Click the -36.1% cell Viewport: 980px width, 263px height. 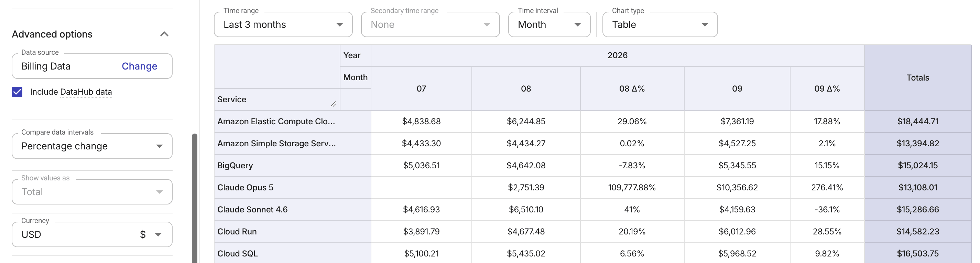[x=827, y=210]
